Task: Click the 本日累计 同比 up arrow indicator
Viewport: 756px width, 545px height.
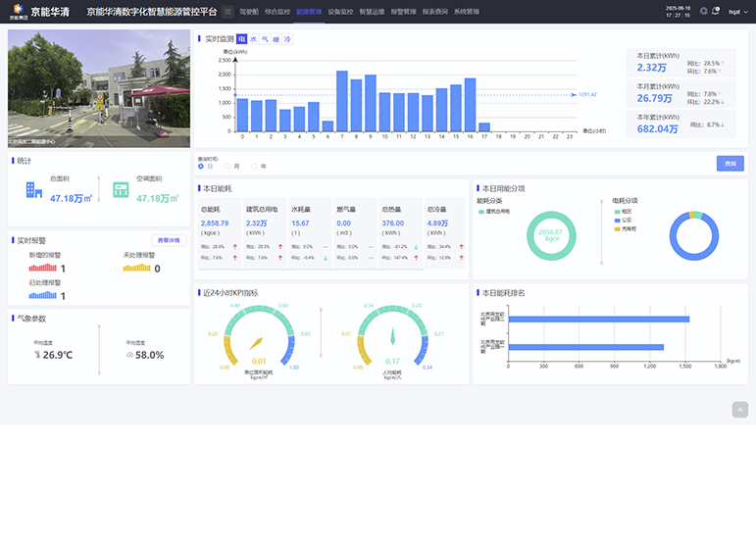Action: click(723, 63)
